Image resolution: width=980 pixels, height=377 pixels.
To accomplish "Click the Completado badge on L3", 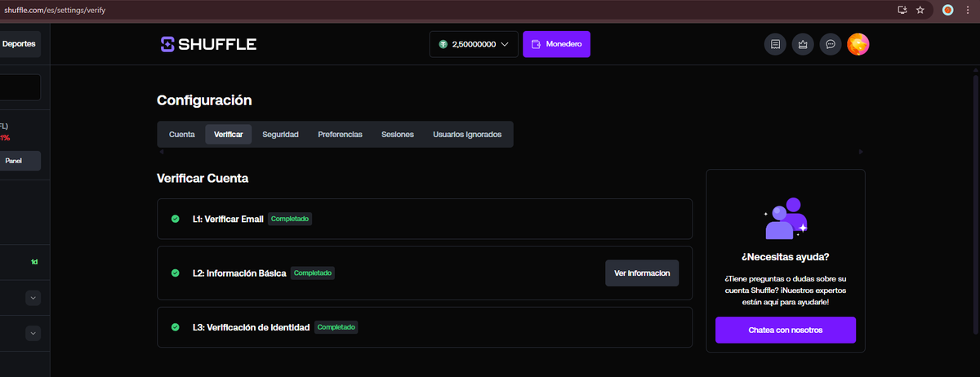I will (336, 327).
